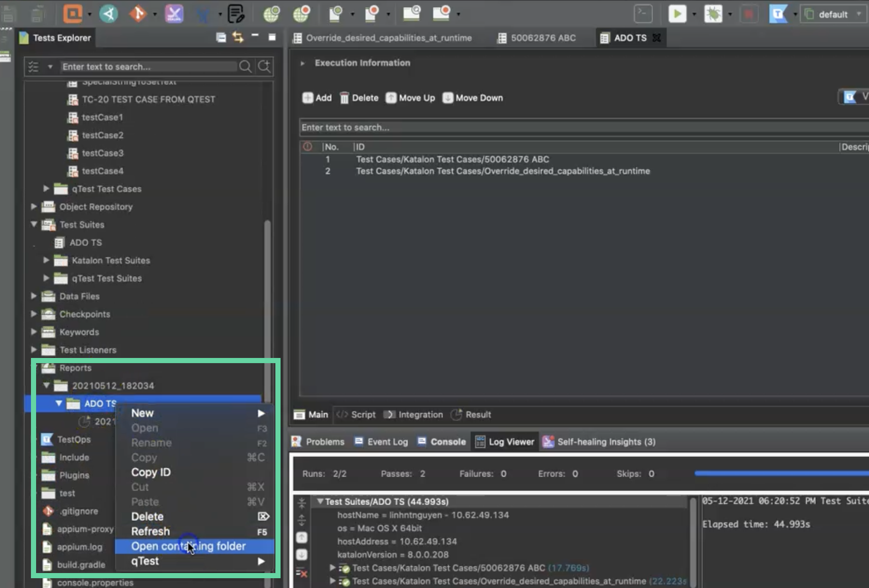Choose Open containing folder from context menu
The height and width of the screenshot is (588, 869).
[188, 546]
